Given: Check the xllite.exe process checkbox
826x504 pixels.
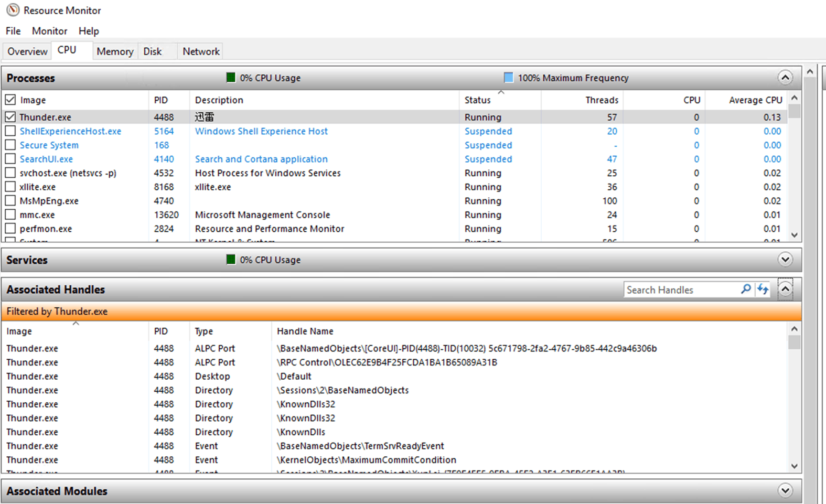Looking at the screenshot, I should click(10, 187).
